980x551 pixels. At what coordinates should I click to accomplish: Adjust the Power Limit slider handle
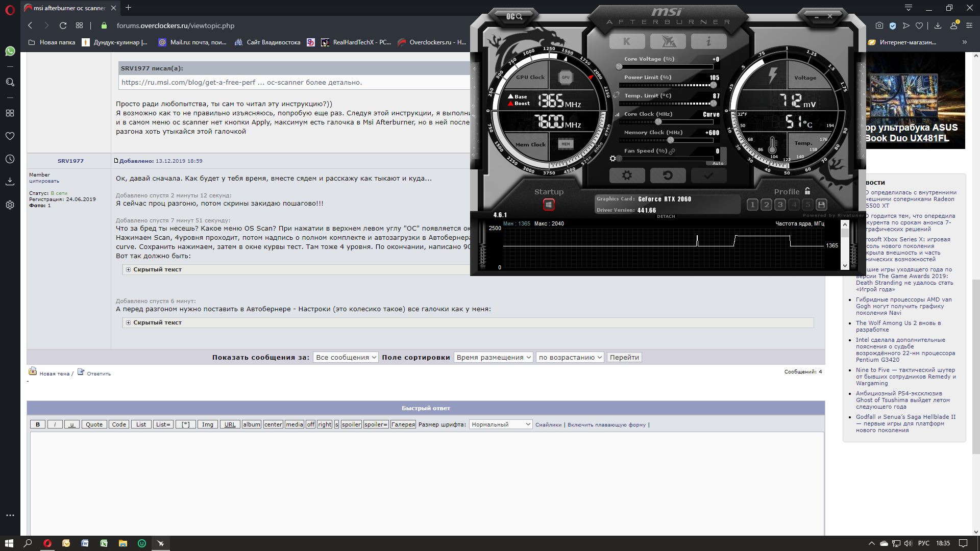coord(713,85)
